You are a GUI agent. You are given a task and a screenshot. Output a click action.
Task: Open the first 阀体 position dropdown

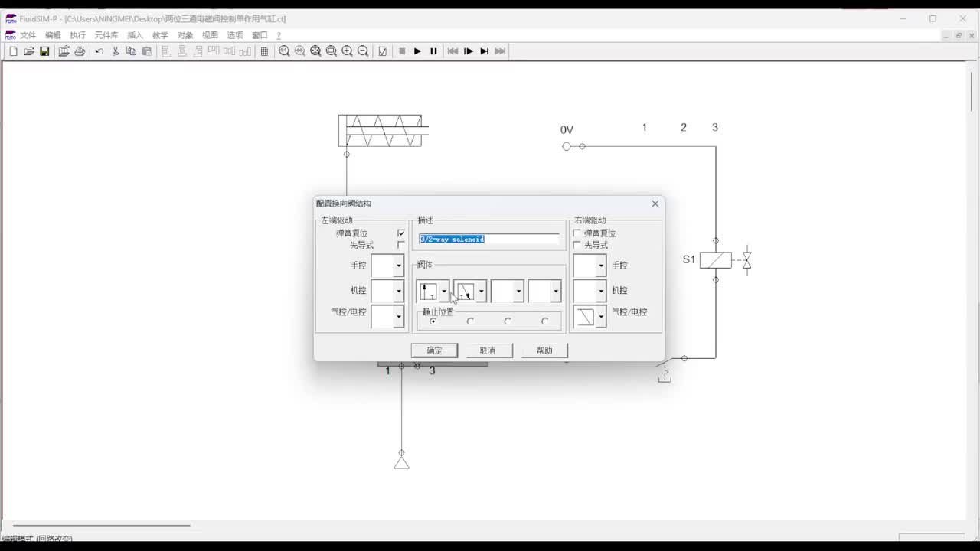click(x=443, y=292)
